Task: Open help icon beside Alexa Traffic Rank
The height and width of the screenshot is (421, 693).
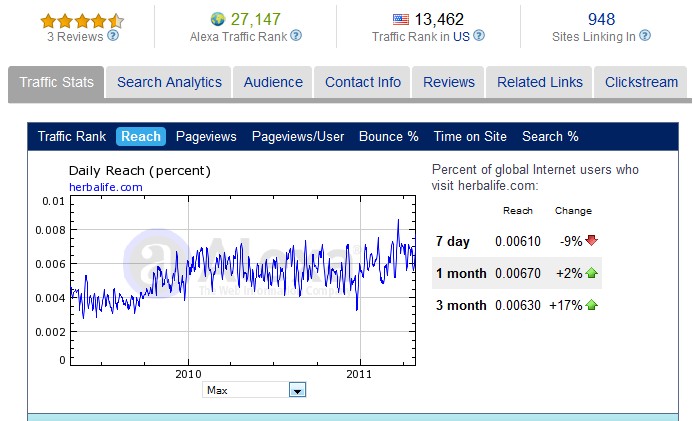Action: (x=296, y=35)
